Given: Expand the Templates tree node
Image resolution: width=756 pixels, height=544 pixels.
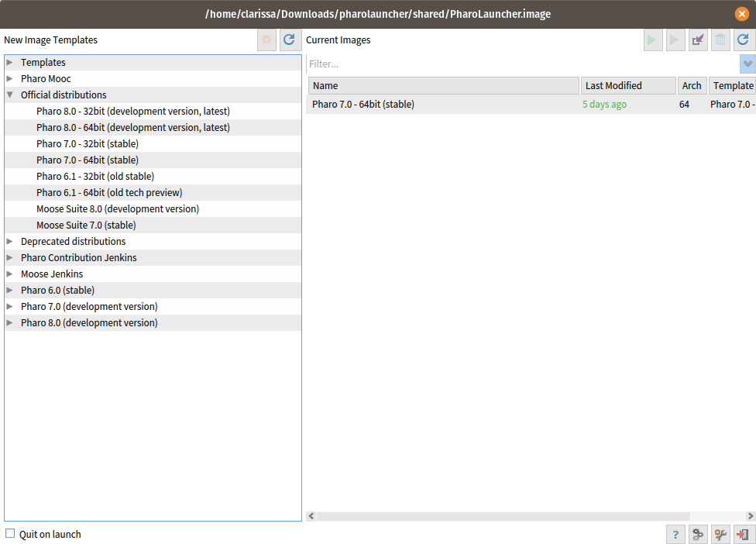Looking at the screenshot, I should coord(9,62).
